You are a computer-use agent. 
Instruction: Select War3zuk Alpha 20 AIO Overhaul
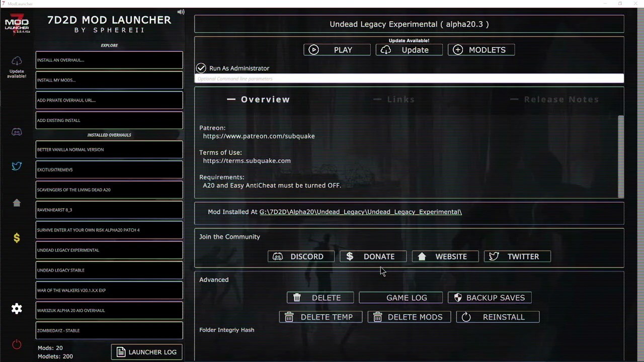click(109, 310)
